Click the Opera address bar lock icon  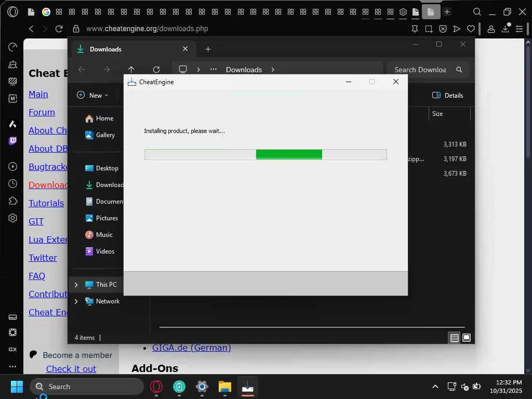[76, 29]
